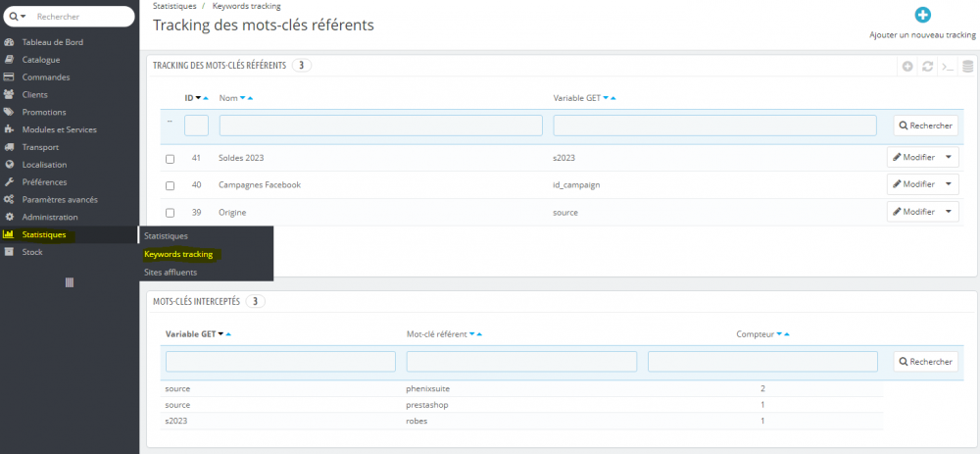Sort Variable GET column descending in tracking table
Screen dimensions: 980x454
coord(605,99)
